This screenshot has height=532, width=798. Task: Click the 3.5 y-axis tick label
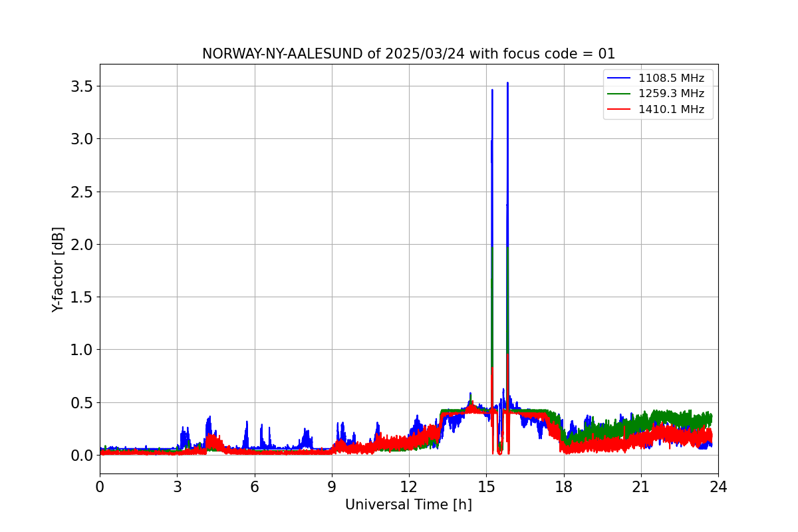80,86
